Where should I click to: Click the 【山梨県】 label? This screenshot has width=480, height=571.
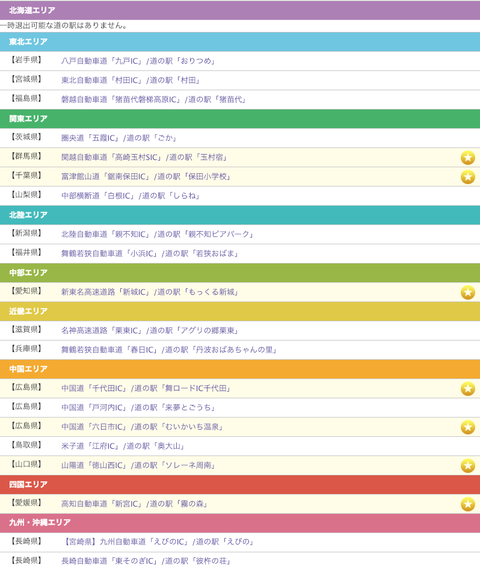(x=26, y=195)
